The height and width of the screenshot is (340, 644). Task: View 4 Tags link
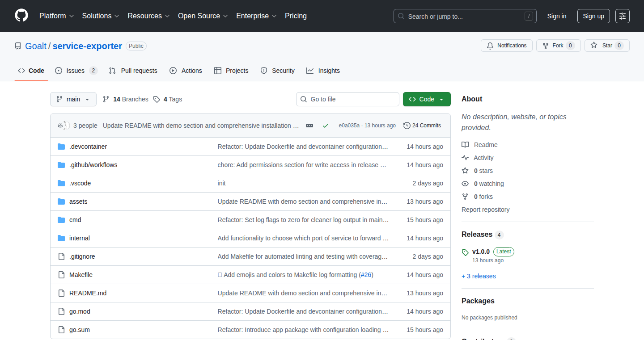click(168, 99)
